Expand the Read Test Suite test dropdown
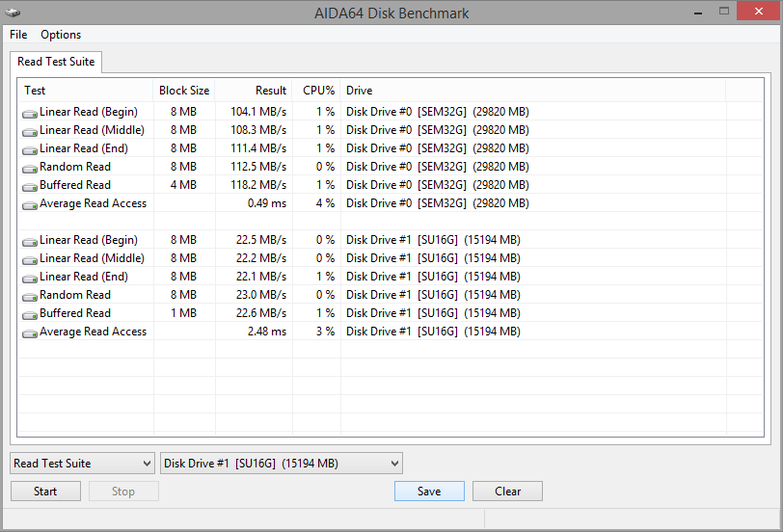783x532 pixels. click(82, 464)
